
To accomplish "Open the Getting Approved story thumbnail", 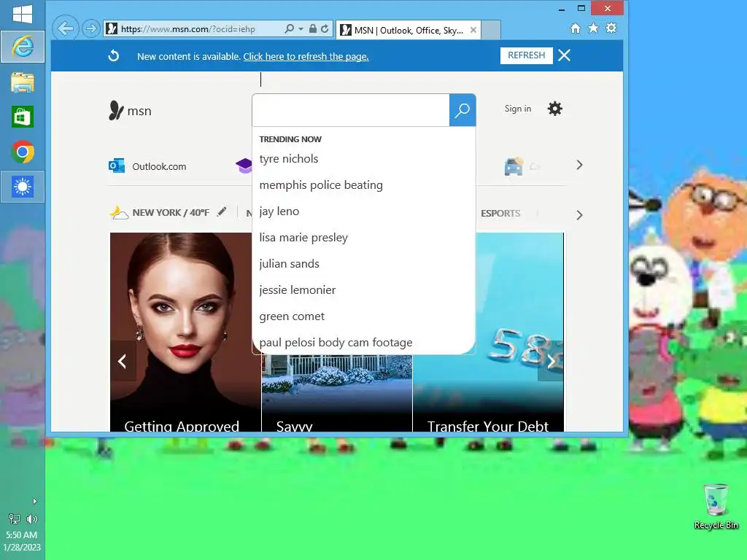I will coord(185,332).
